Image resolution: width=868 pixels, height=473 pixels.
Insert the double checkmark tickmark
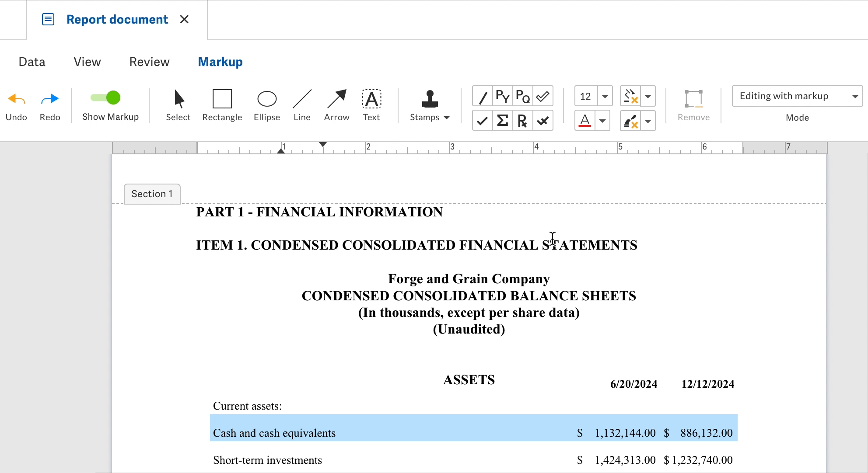click(x=542, y=96)
